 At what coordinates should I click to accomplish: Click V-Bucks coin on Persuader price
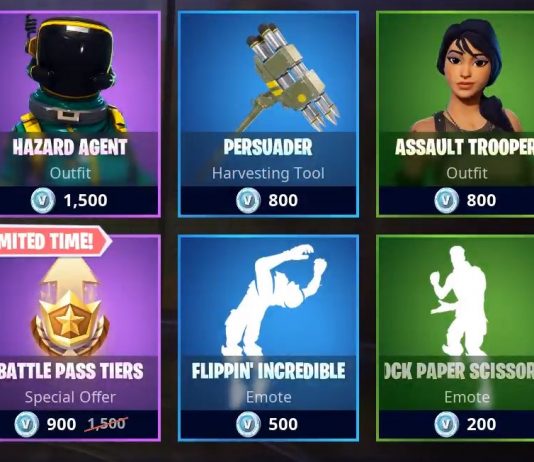(x=248, y=200)
